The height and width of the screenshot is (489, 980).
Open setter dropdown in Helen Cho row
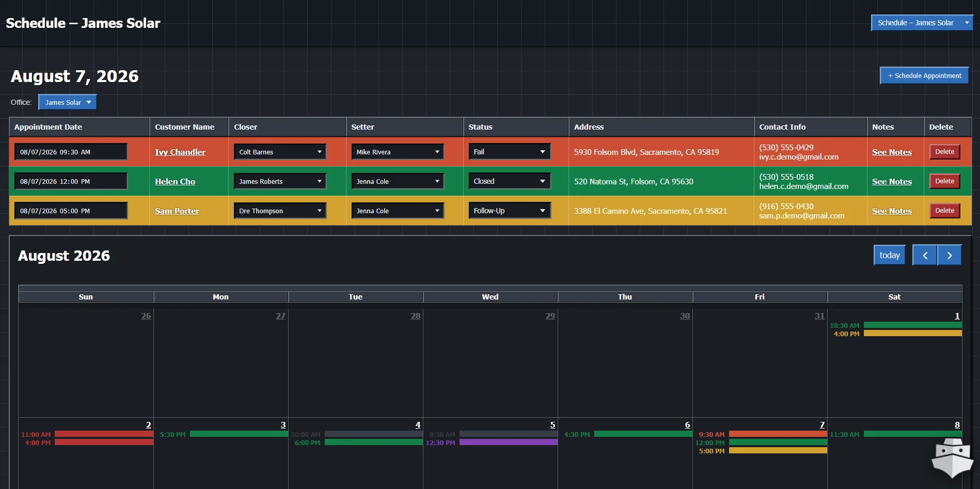[398, 181]
